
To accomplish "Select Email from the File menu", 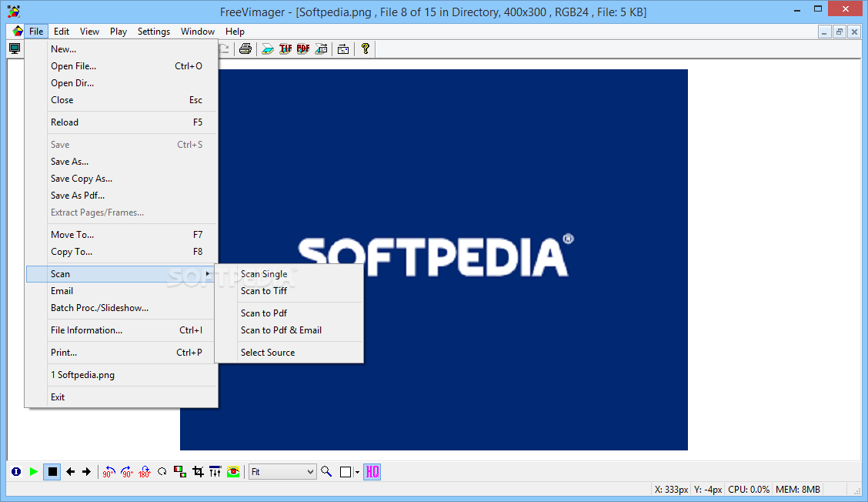I will coord(122,291).
